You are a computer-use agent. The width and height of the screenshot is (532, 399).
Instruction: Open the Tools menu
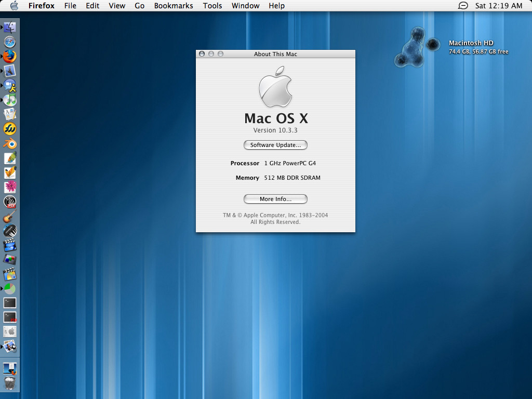coord(212,6)
